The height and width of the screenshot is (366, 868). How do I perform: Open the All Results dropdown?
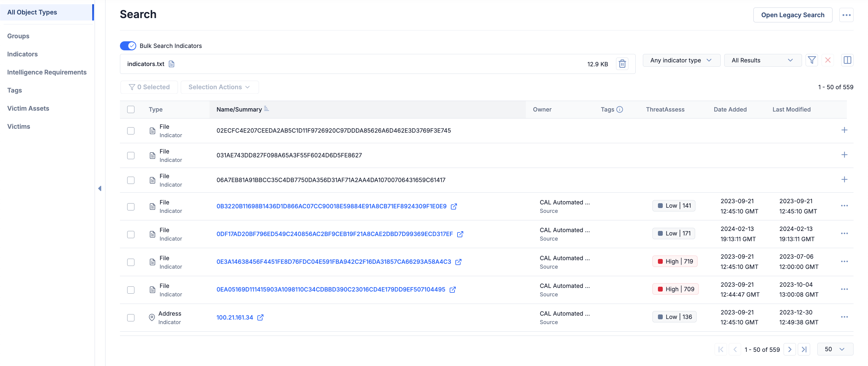pos(763,60)
